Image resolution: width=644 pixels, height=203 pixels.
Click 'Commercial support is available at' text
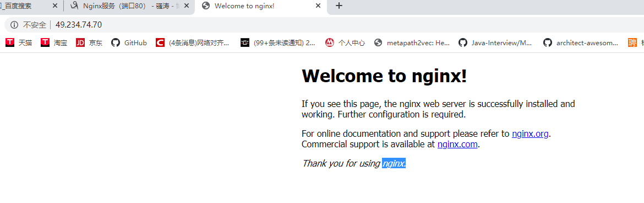pos(368,145)
